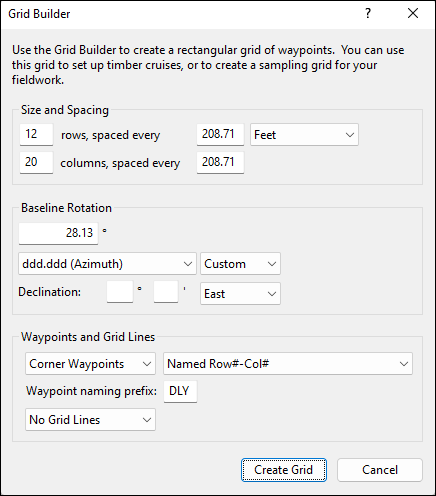Click the baseline rotation field 28.13
Image resolution: width=436 pixels, height=496 pixels.
pos(58,233)
